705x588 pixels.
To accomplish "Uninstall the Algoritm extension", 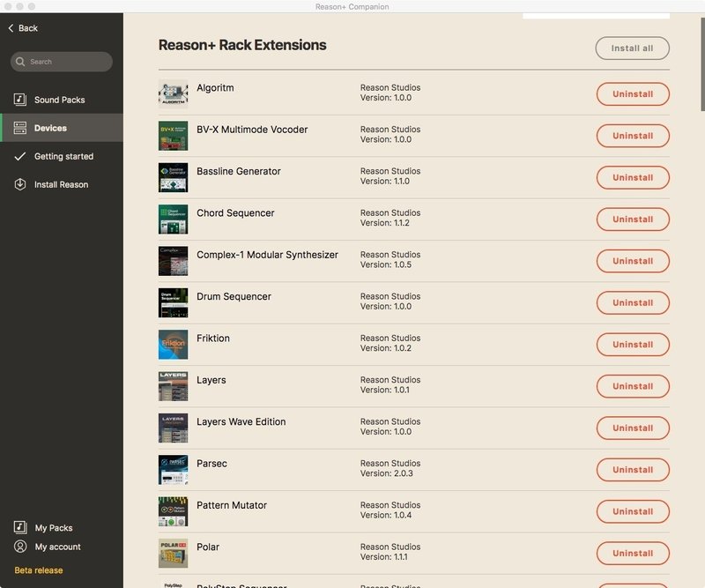I will pyautogui.click(x=633, y=94).
